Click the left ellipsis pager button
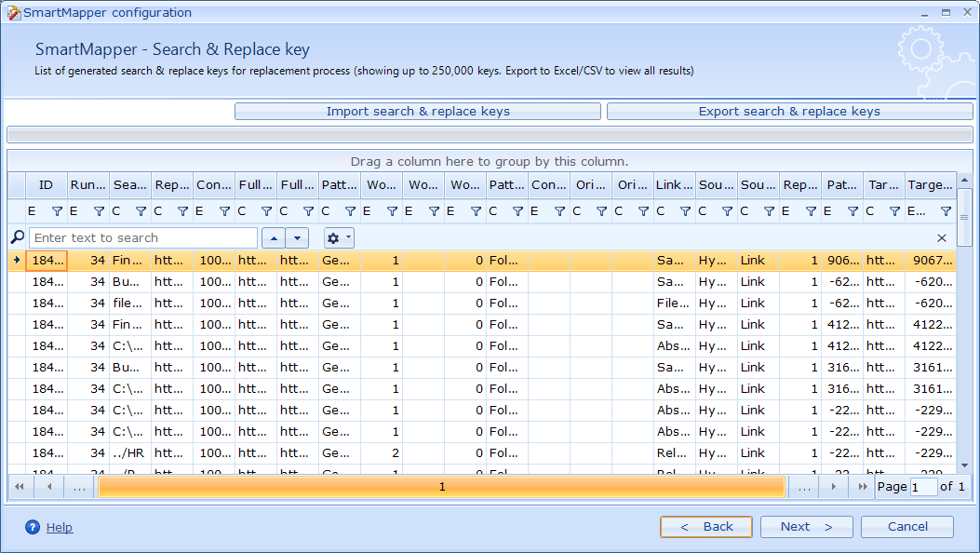The image size is (980, 553). (x=79, y=487)
